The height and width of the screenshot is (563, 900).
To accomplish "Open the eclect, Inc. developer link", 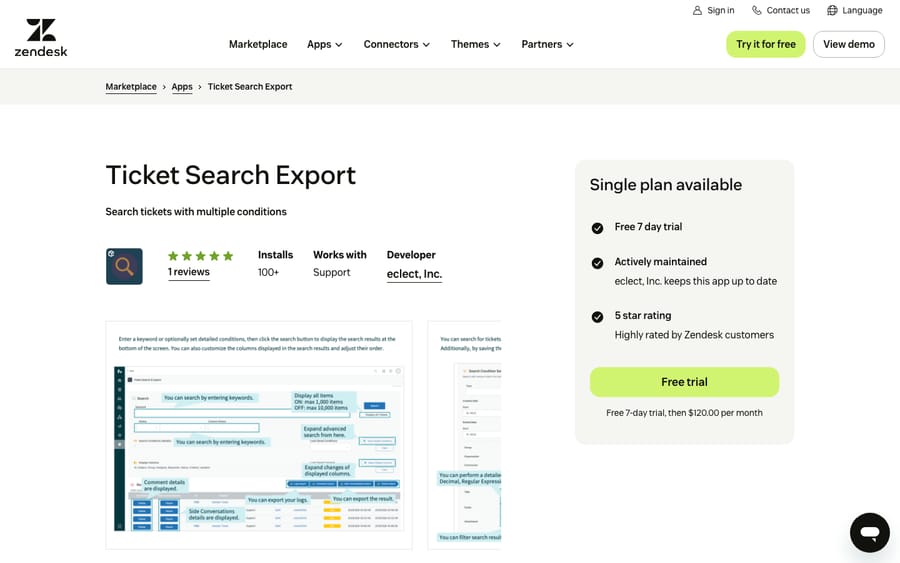I will [x=414, y=274].
